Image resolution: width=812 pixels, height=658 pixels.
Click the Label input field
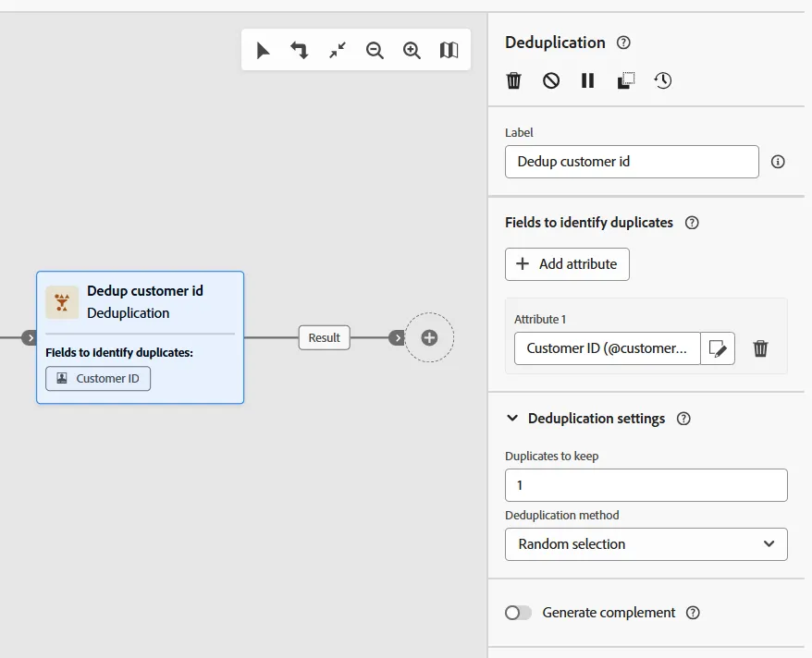tap(632, 162)
